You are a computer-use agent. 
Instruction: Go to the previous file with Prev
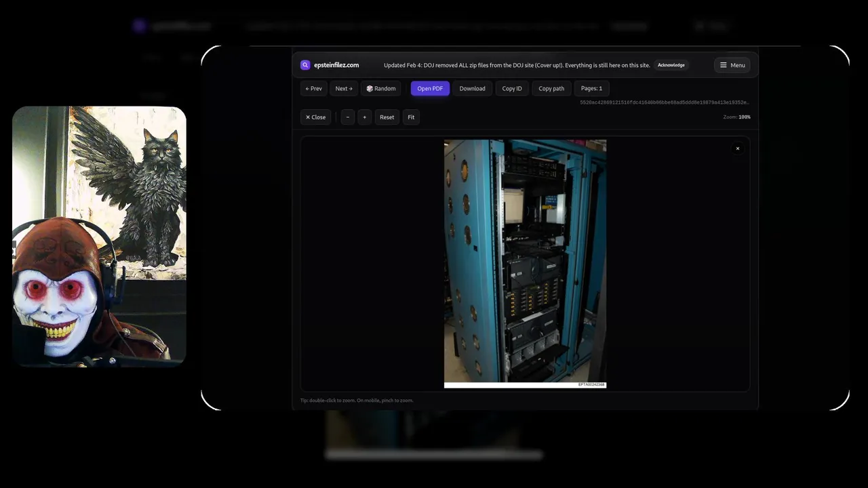tap(314, 88)
